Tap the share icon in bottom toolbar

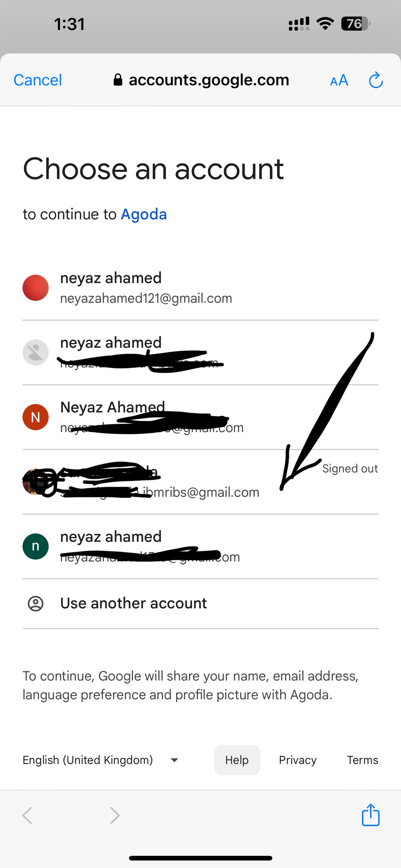[371, 815]
